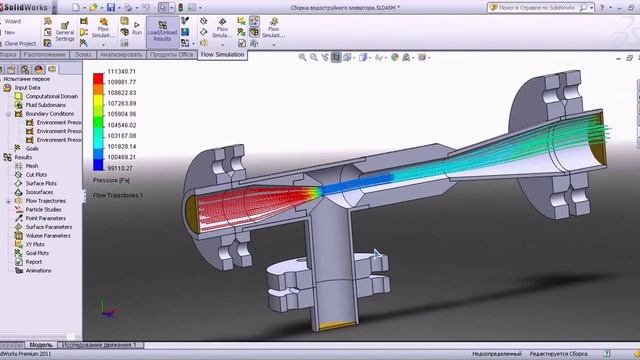Click the Flow Trajectories 1 label in viewport
This screenshot has width=640, height=360.
118,196
